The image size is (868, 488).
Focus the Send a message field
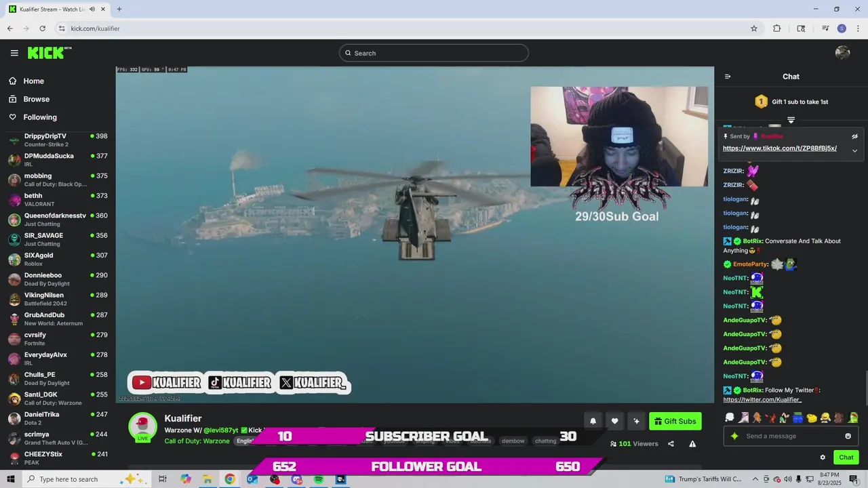click(792, 436)
